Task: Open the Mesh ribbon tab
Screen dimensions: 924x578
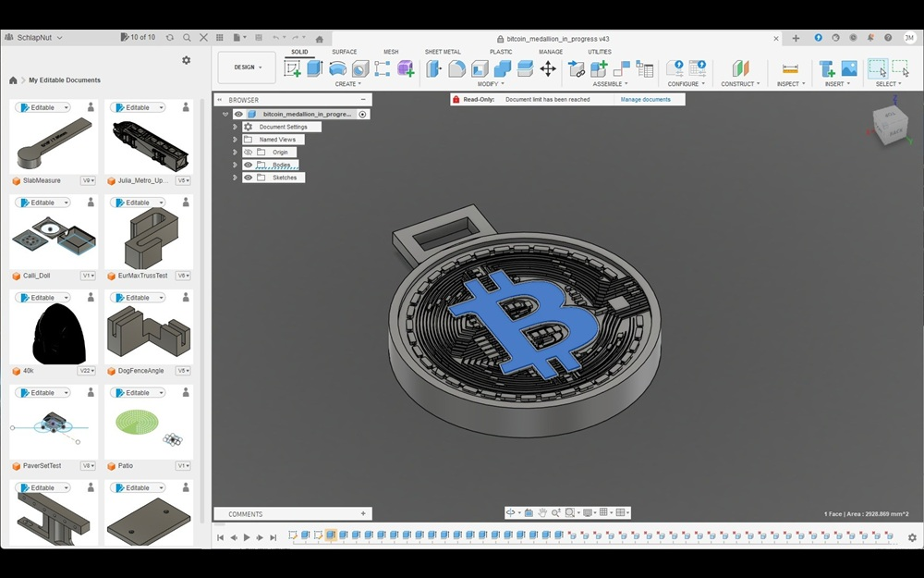Action: [x=390, y=51]
